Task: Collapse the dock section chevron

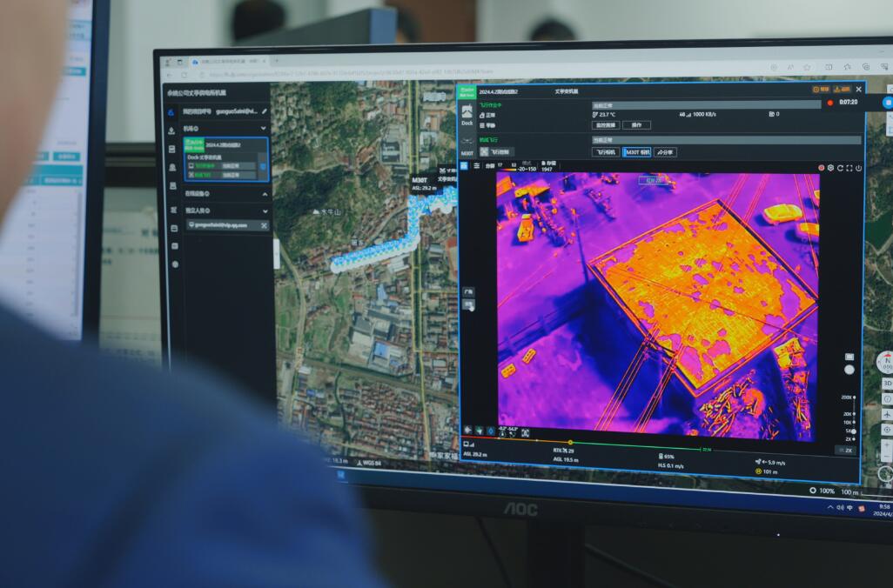Action: (265, 129)
